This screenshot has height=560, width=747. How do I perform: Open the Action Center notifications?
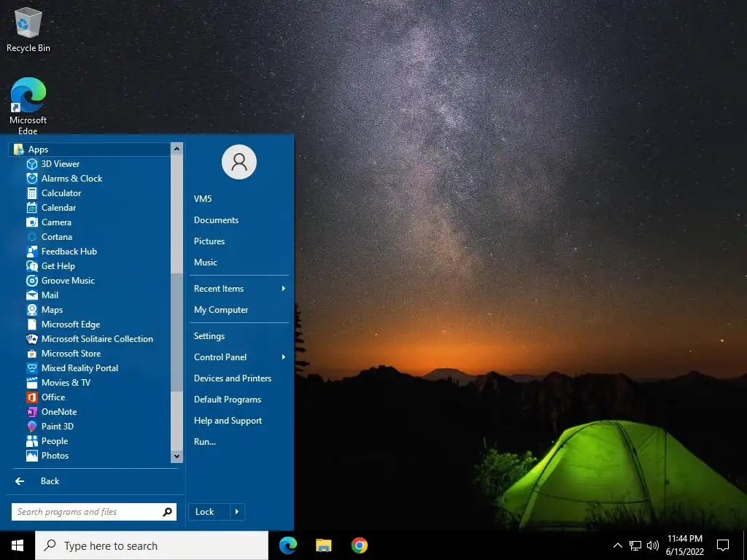click(x=723, y=545)
